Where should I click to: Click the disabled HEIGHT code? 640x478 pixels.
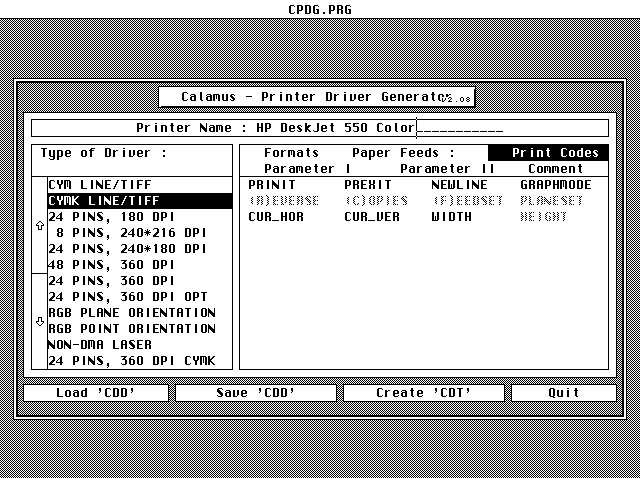[x=543, y=217]
